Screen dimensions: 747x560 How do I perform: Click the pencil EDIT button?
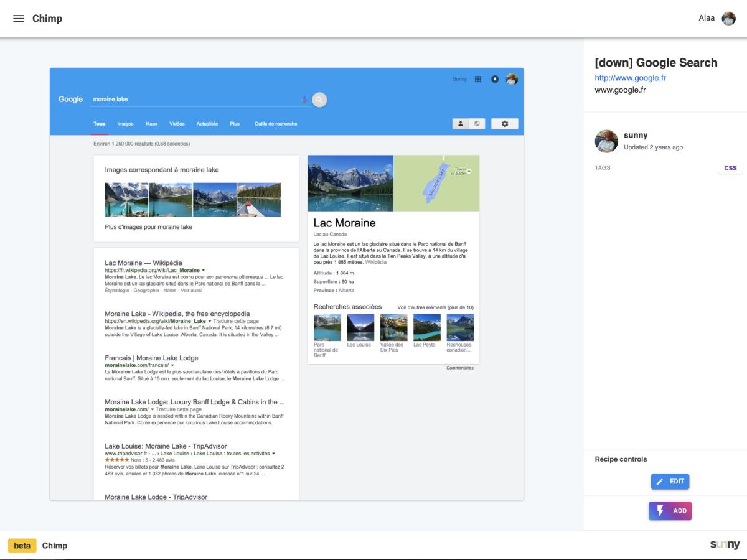(x=670, y=482)
